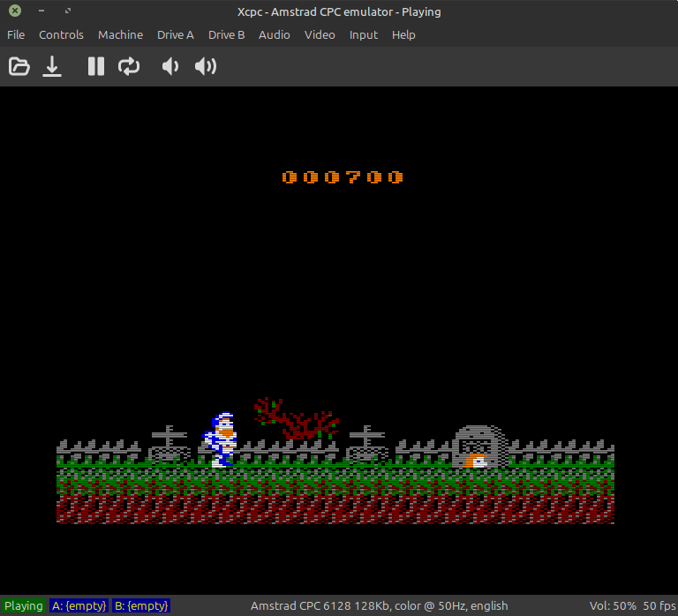This screenshot has width=678, height=616.
Task: Increase volume with the loud speaker icon
Action: (206, 66)
